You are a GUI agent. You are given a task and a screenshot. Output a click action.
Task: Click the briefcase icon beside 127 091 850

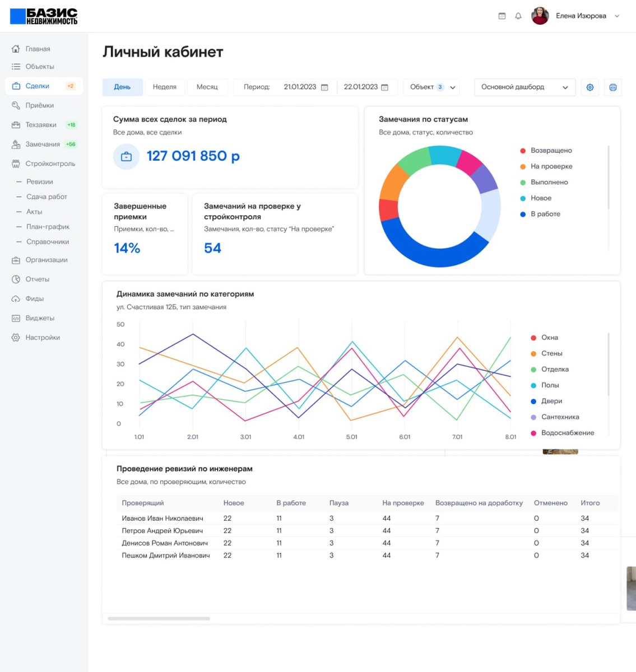pos(127,157)
